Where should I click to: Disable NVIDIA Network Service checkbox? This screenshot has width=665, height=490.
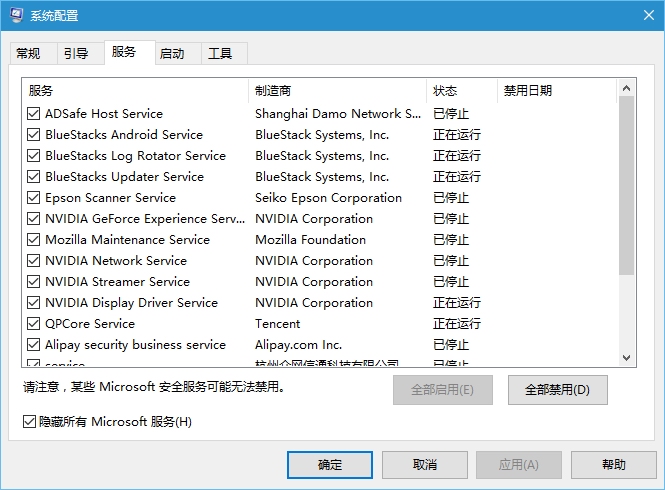[34, 260]
